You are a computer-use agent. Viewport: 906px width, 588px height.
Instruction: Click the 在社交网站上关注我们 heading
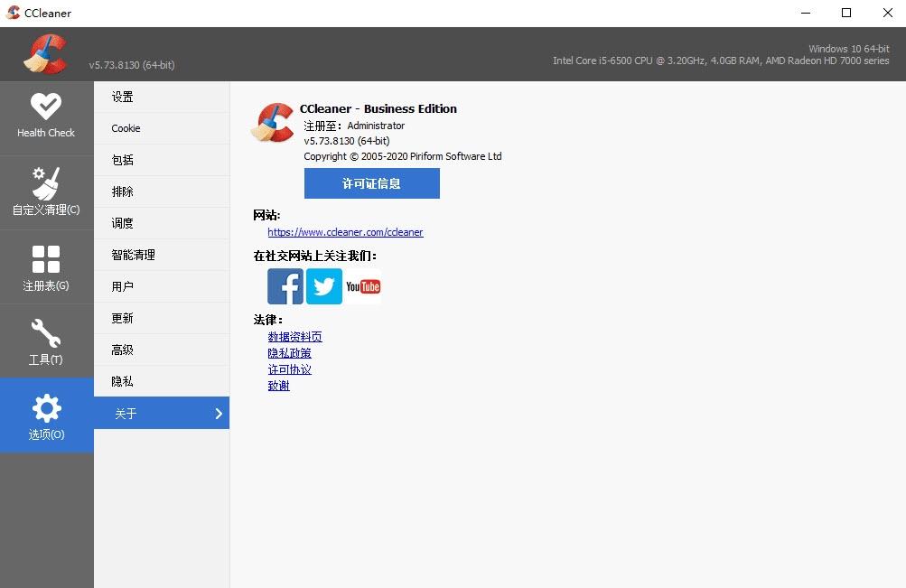[x=315, y=256]
